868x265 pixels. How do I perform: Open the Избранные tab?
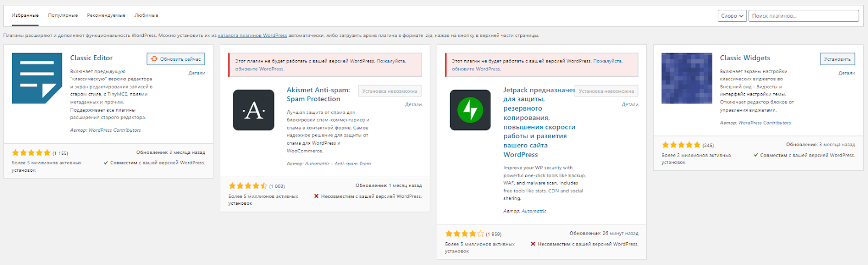pos(25,15)
